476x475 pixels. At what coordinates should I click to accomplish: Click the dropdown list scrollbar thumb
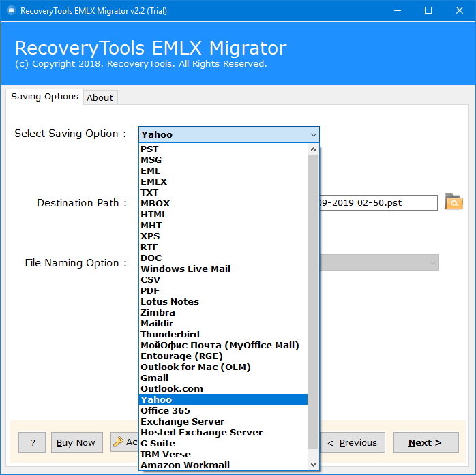click(313, 302)
